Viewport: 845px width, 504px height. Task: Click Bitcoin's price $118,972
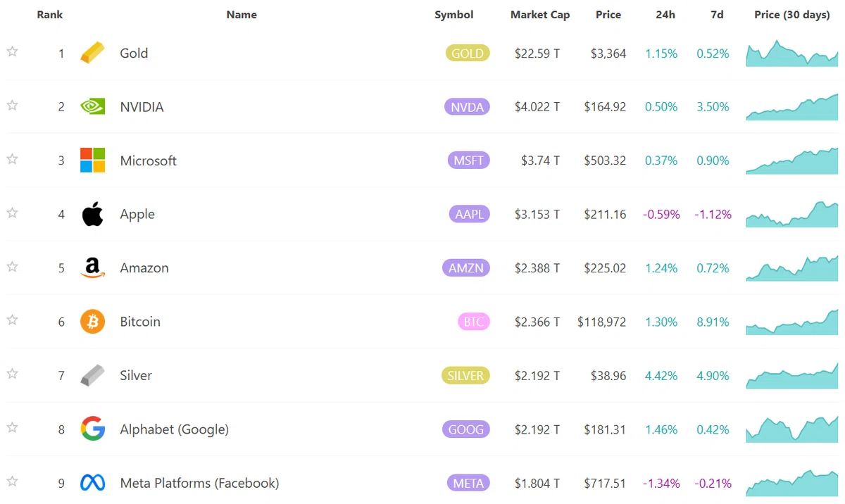601,322
